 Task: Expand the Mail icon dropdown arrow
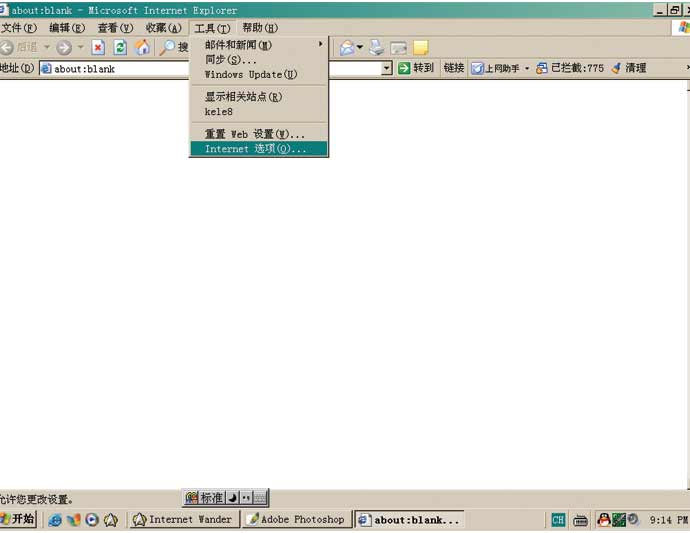[360, 47]
